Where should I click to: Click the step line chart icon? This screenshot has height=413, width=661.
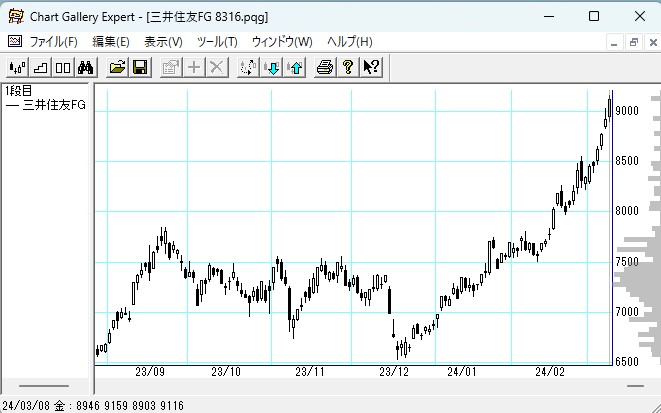click(40, 68)
